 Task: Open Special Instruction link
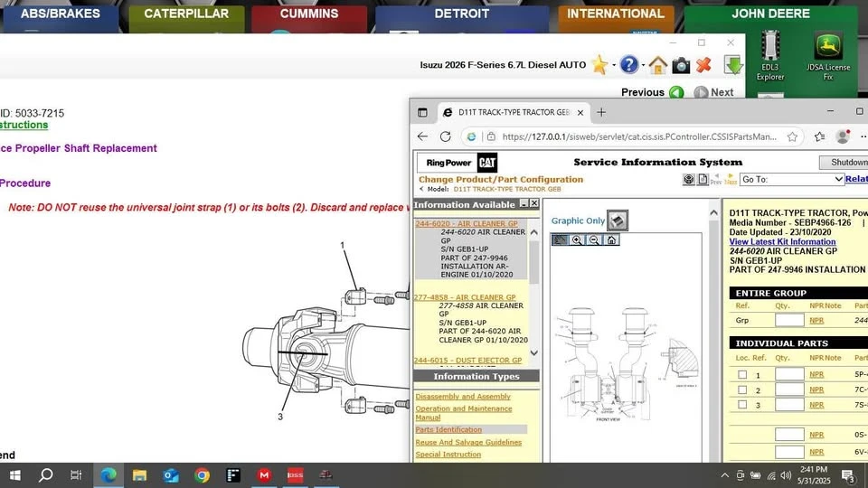click(448, 455)
